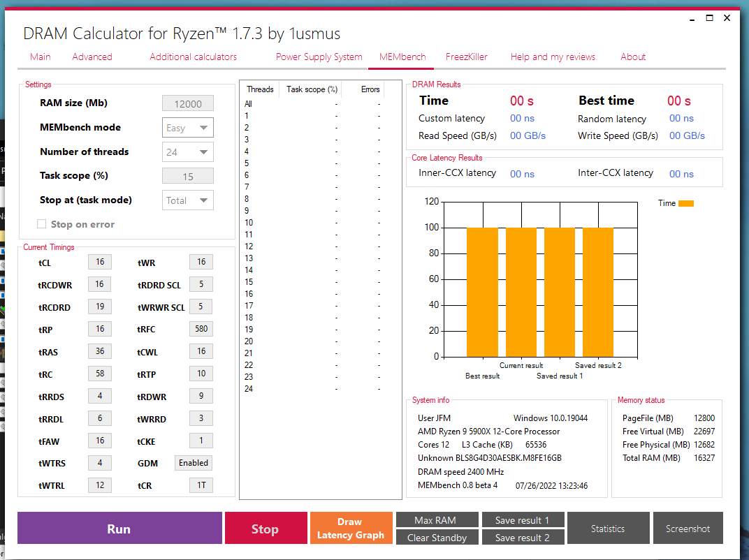The width and height of the screenshot is (749, 560).
Task: Click the Saved result 2 chart bar
Action: (598, 293)
